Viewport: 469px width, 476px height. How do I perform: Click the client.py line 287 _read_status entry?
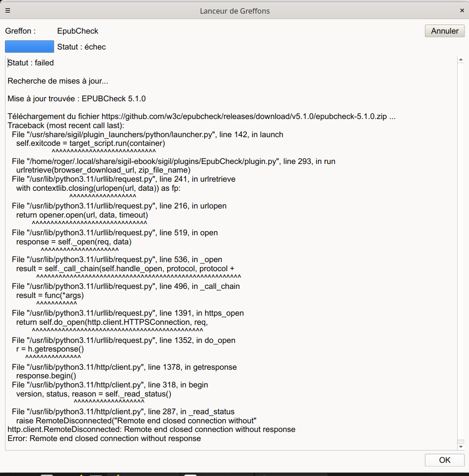point(123,412)
